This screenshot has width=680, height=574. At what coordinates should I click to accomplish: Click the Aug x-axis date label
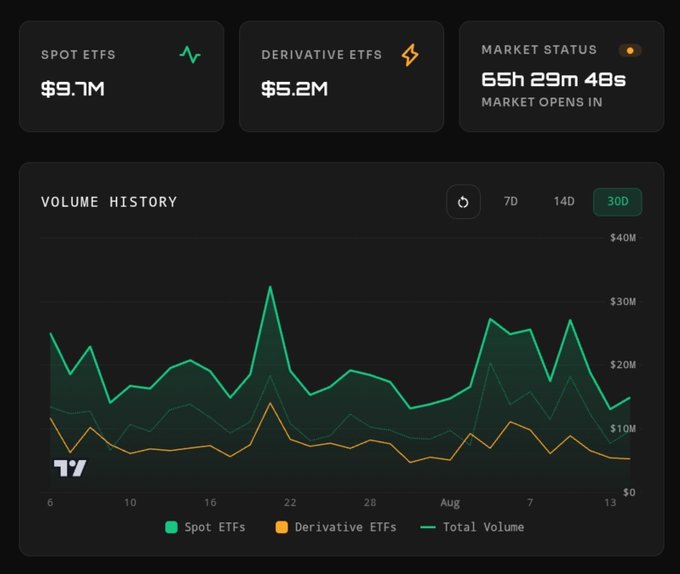point(450,503)
